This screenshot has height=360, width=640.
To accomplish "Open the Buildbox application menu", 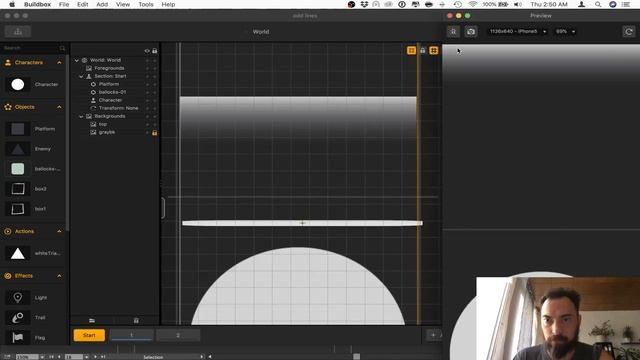I will click(x=37, y=4).
